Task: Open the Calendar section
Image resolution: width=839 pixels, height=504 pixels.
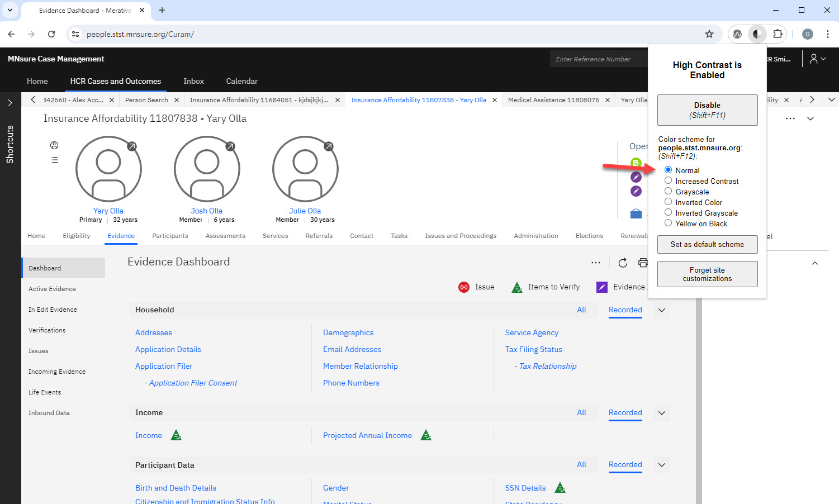Action: pyautogui.click(x=242, y=81)
